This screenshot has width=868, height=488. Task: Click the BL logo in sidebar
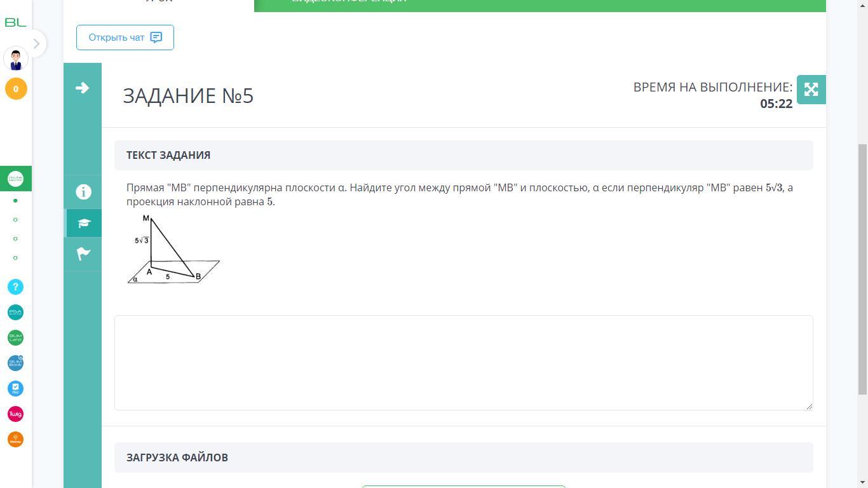click(15, 22)
